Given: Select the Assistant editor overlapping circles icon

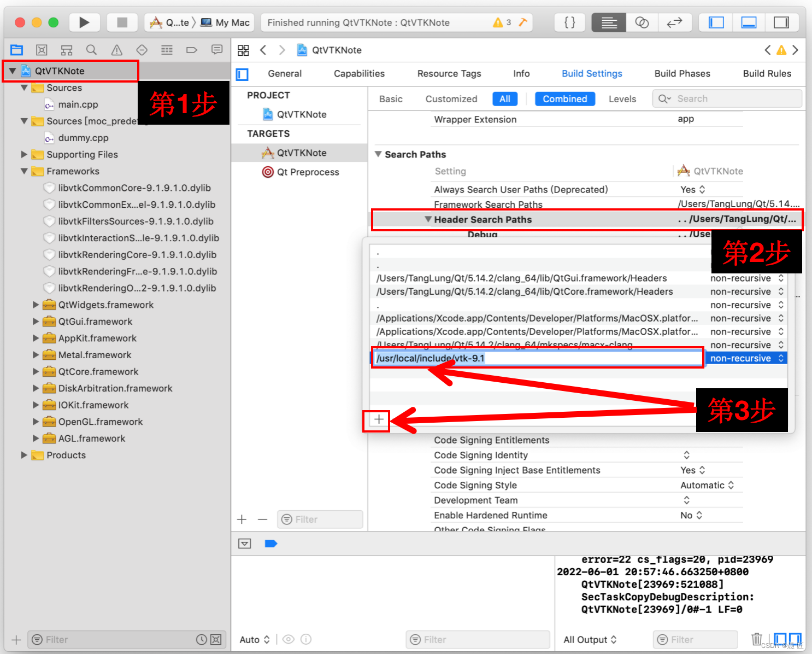Looking at the screenshot, I should [x=642, y=22].
